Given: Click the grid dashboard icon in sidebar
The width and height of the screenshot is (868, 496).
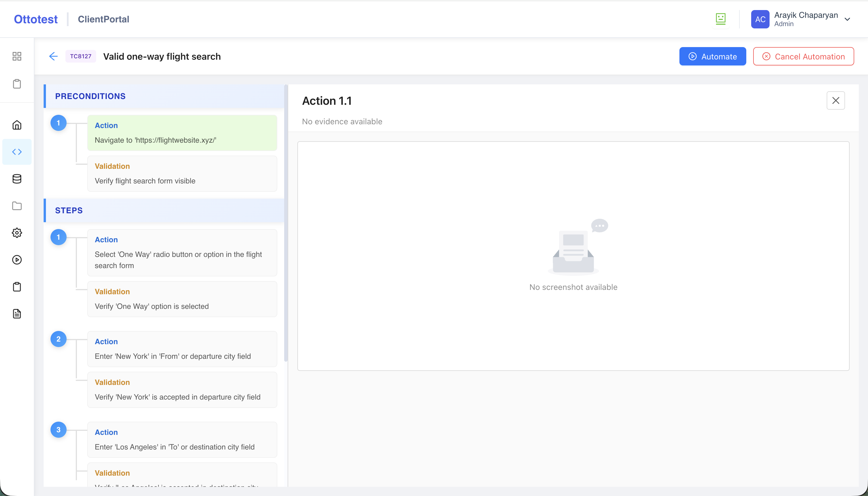Looking at the screenshot, I should [x=17, y=56].
